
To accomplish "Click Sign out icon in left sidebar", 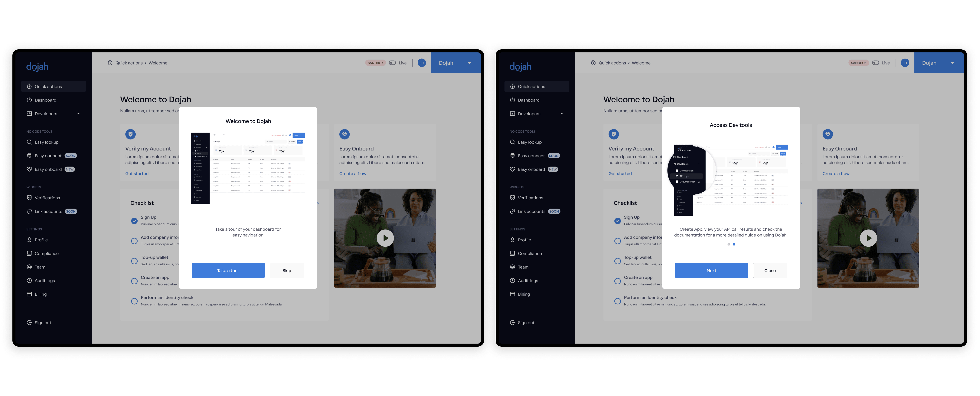I will (x=29, y=322).
